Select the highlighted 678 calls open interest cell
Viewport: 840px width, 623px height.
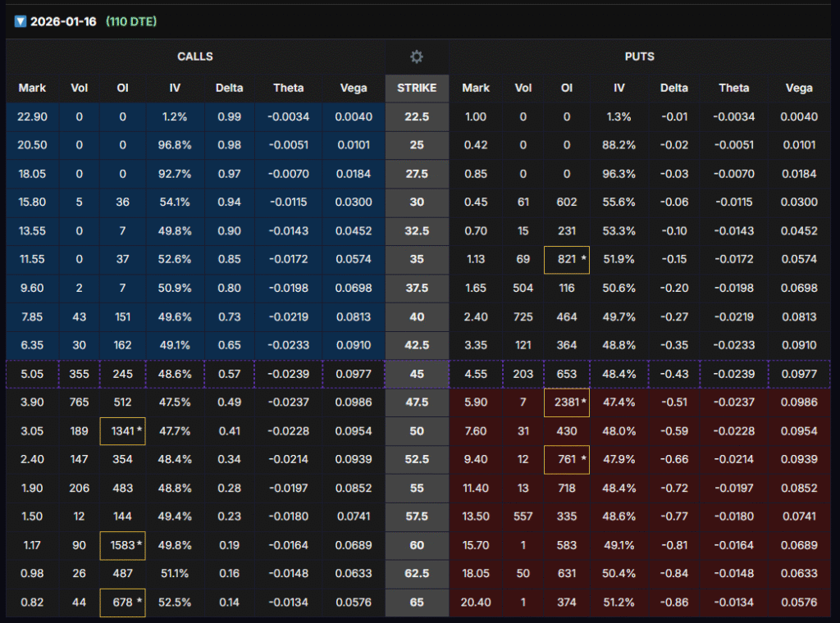coord(122,603)
